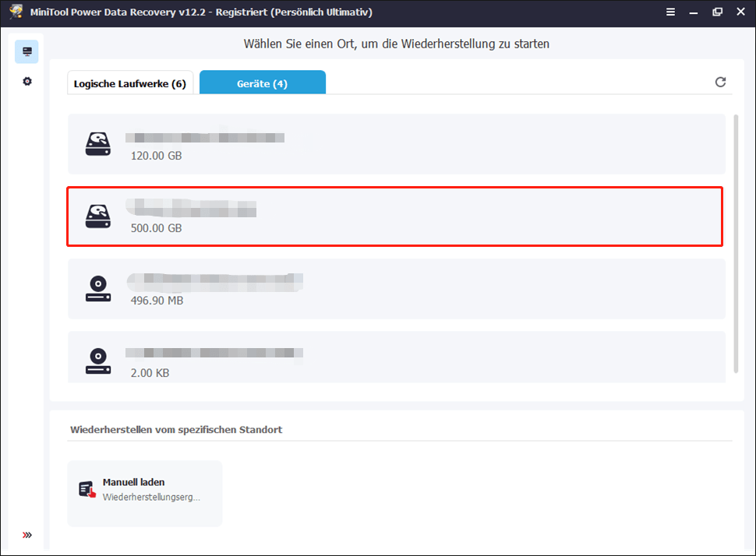
Task: Expand the left sidebar with double-arrow
Action: 27,535
